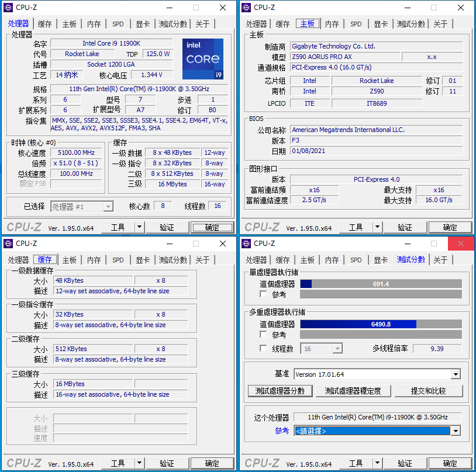The height and width of the screenshot is (472, 476).
Task: Switch to the 显卡 tab
Action: [142, 24]
